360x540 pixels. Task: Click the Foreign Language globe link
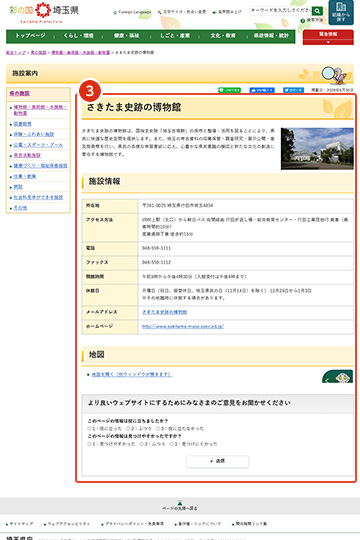pyautogui.click(x=132, y=12)
